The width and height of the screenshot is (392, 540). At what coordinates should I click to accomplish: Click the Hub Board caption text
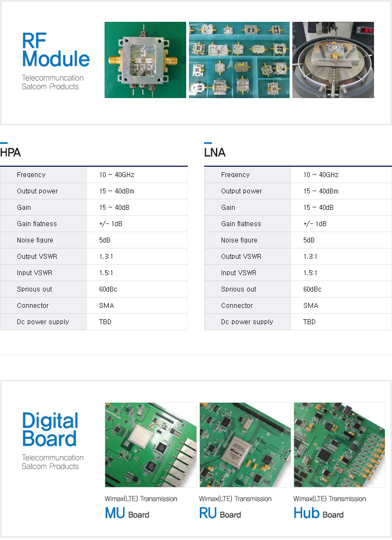tap(318, 513)
